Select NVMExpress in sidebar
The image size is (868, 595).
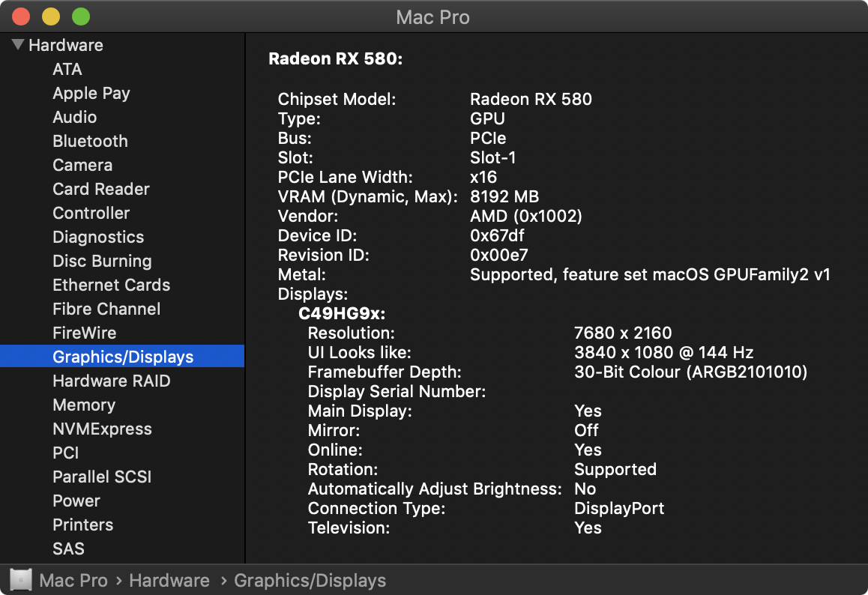[102, 429]
